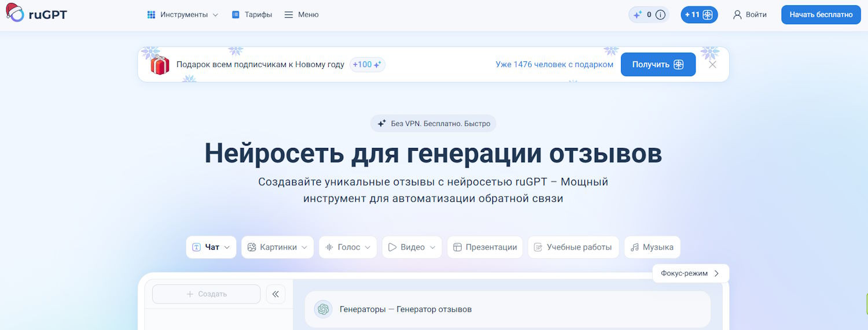Expand the Картинки dropdown

click(x=277, y=247)
